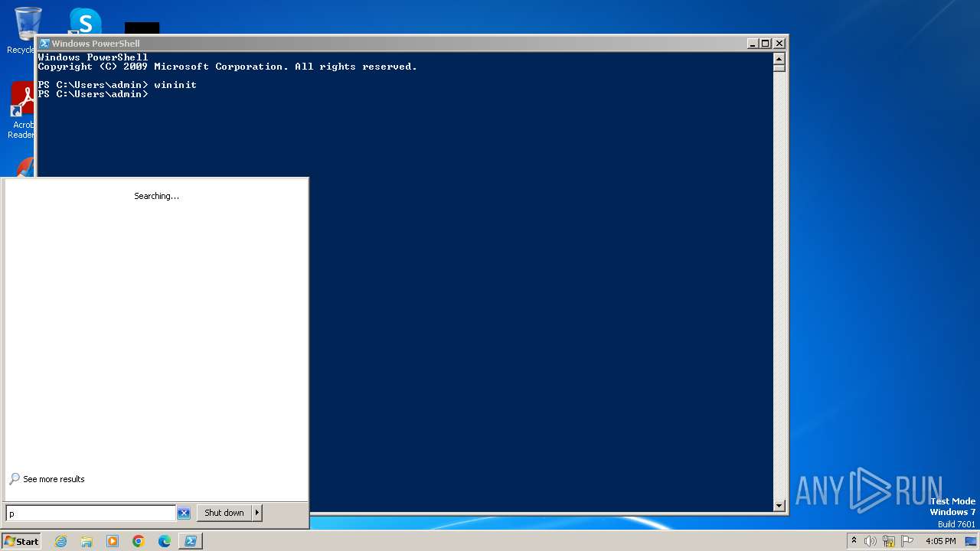The height and width of the screenshot is (551, 980).
Task: Show hidden system tray icons
Action: (854, 541)
